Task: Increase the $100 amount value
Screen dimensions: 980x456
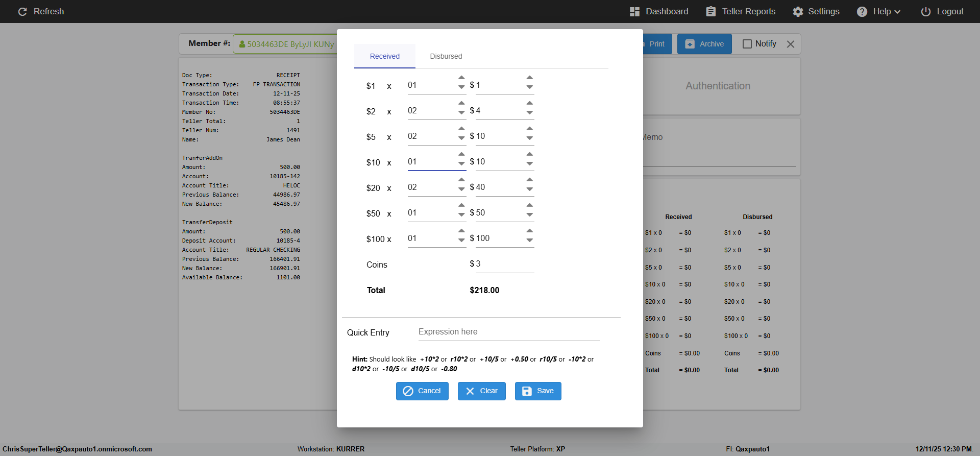Action: [x=530, y=231]
